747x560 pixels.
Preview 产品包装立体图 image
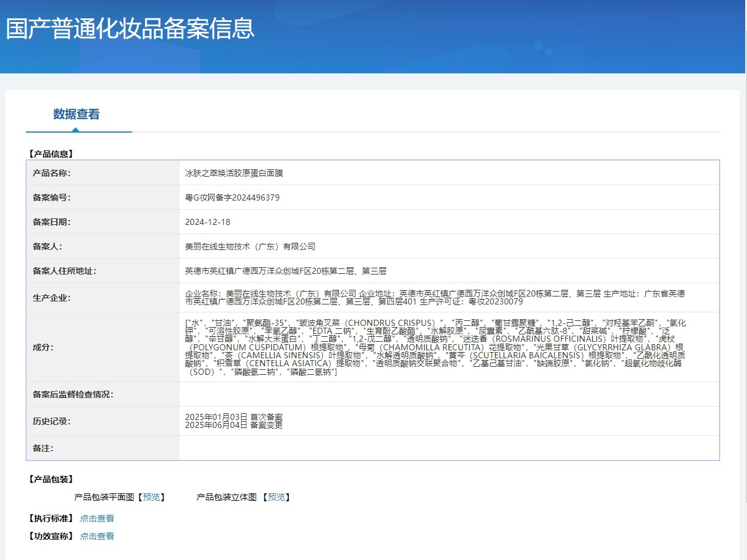click(x=276, y=497)
